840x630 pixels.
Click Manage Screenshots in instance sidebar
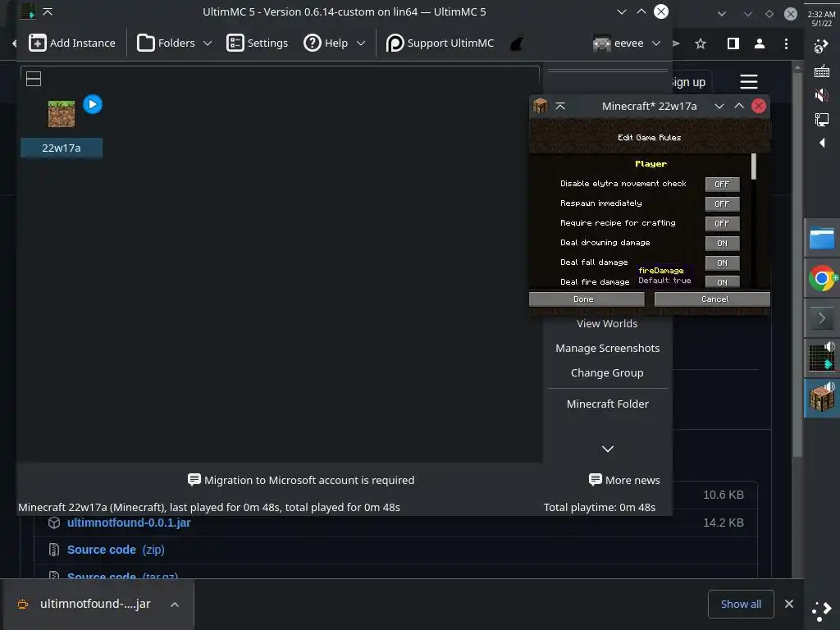tap(607, 348)
